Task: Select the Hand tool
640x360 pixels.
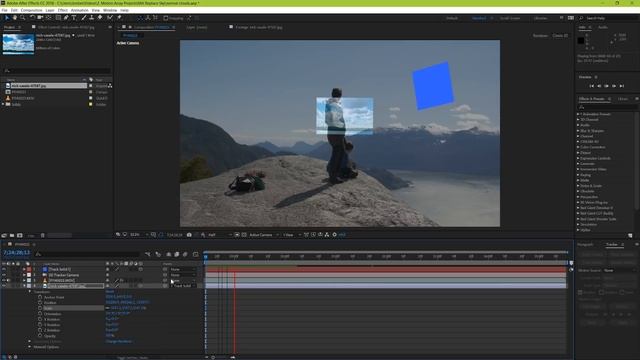Action: (15, 18)
